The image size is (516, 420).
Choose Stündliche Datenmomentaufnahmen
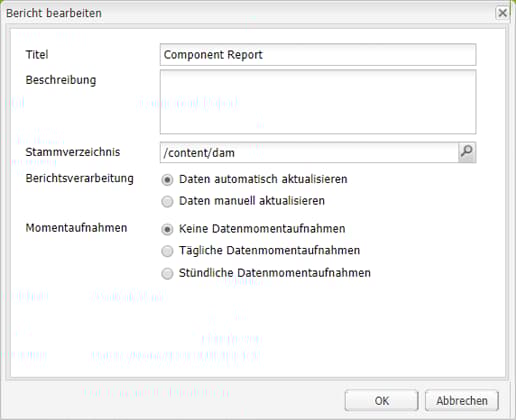coord(167,273)
